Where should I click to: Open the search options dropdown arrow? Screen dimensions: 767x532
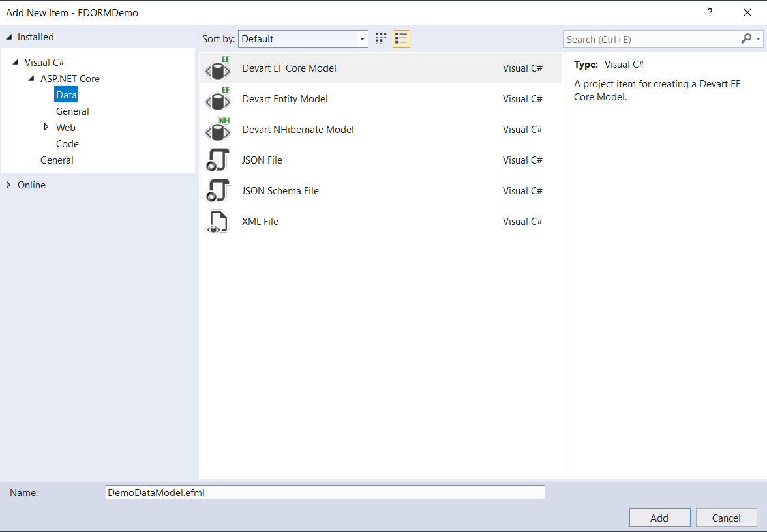click(x=758, y=39)
